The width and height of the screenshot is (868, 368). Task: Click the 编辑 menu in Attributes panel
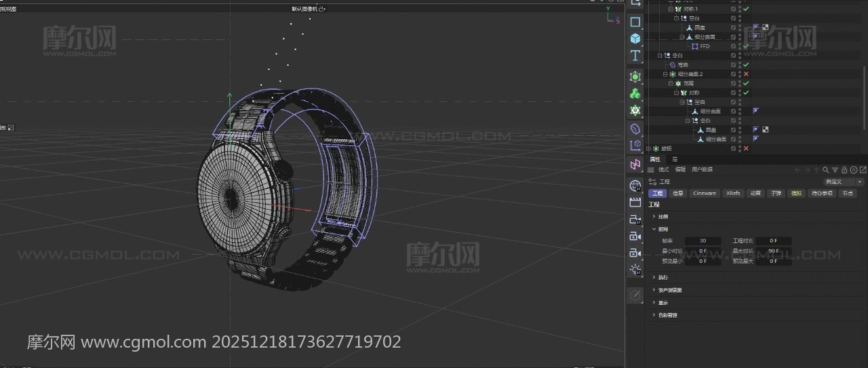coord(680,170)
